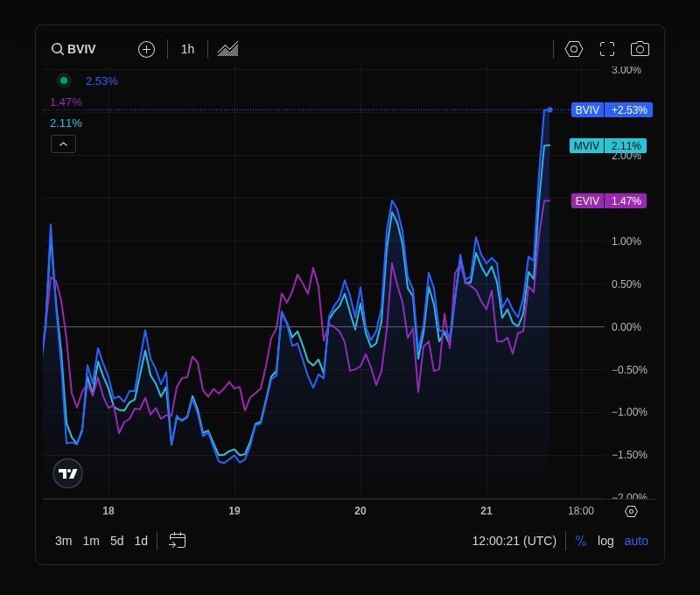Select the 5d date range

pyautogui.click(x=117, y=541)
